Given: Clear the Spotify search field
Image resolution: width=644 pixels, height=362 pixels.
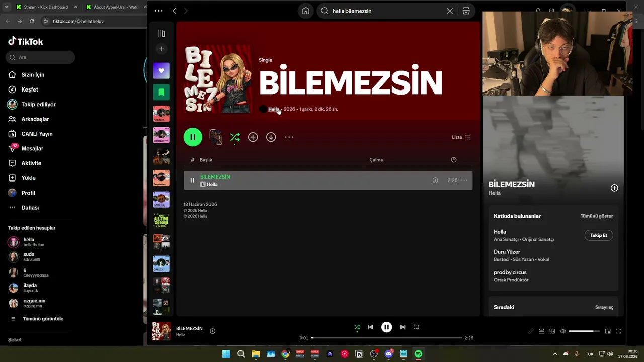Looking at the screenshot, I should click(450, 11).
